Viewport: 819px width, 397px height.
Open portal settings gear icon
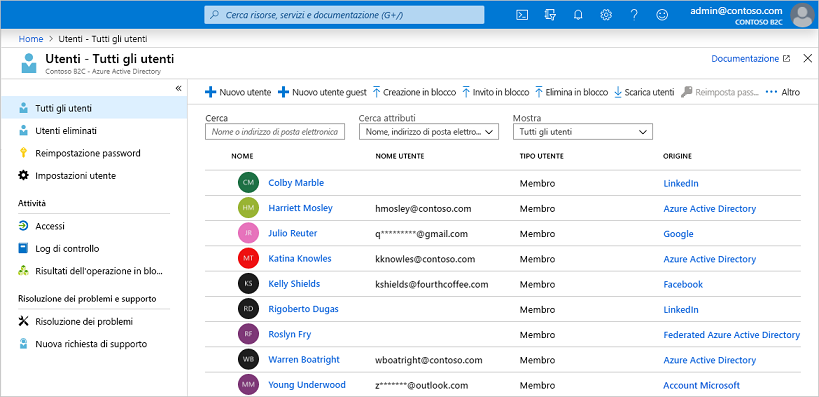coord(606,15)
